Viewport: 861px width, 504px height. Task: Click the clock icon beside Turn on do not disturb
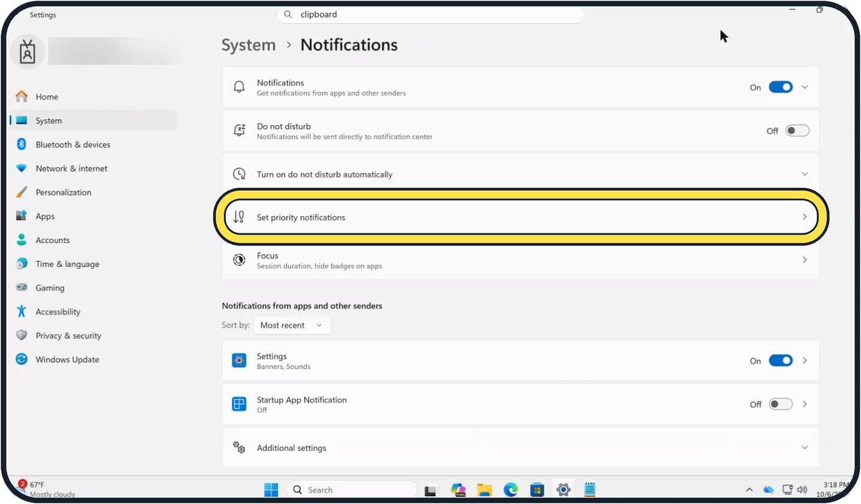tap(239, 174)
